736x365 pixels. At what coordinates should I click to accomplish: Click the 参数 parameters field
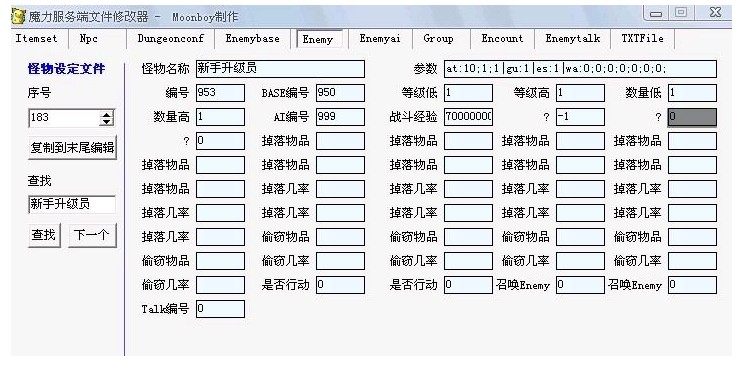tap(580, 69)
